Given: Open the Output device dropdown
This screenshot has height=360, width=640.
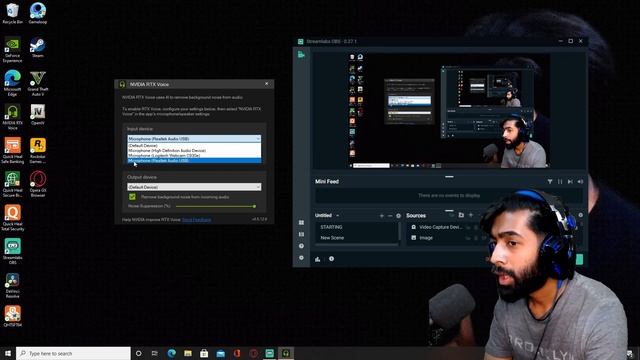Looking at the screenshot, I should 194,187.
